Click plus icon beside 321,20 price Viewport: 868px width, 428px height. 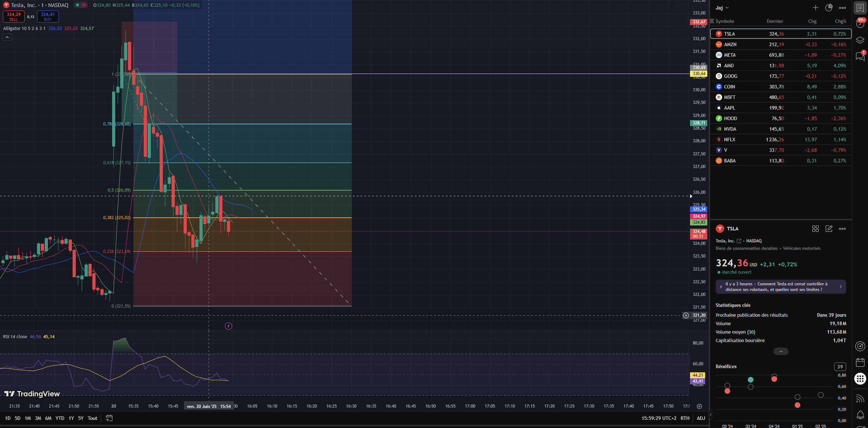[x=686, y=315]
